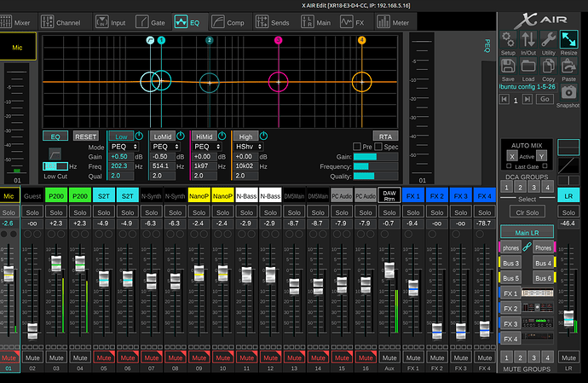Enable the Pre checkbox under RTA

(358, 147)
